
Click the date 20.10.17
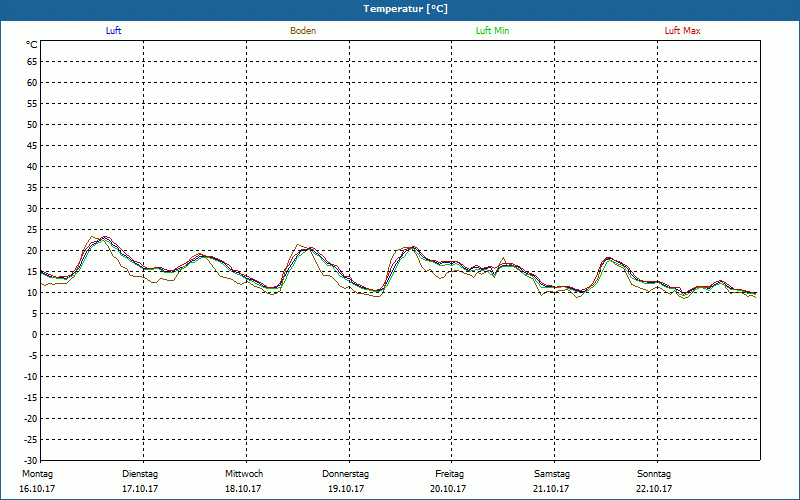tap(448, 489)
